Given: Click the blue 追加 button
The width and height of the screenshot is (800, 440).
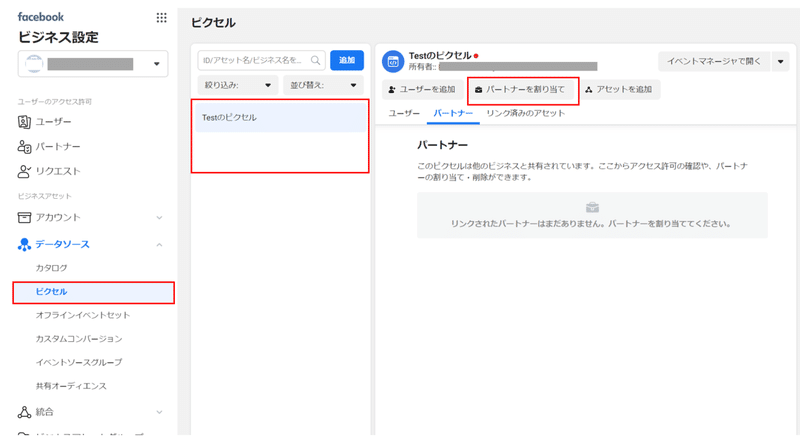Looking at the screenshot, I should coord(347,60).
